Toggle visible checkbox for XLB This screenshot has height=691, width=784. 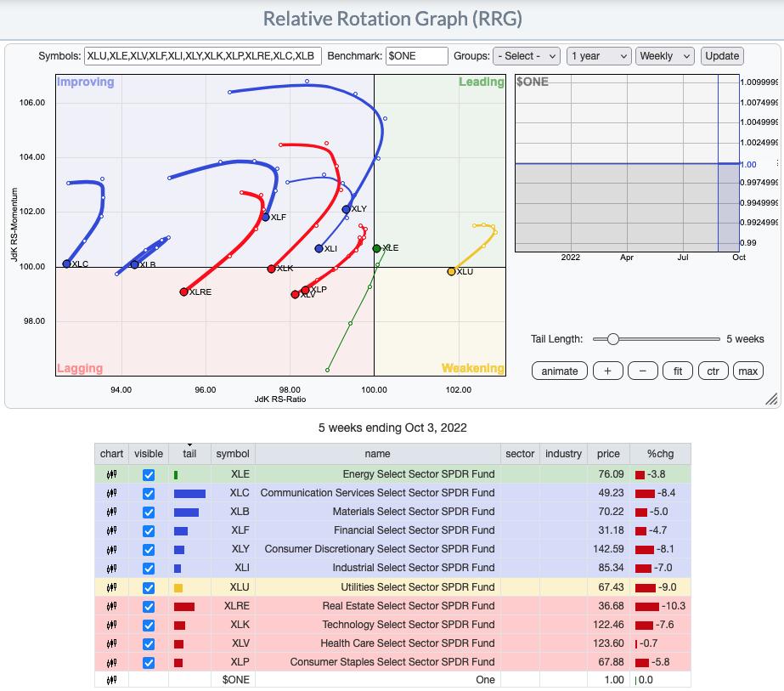point(149,513)
